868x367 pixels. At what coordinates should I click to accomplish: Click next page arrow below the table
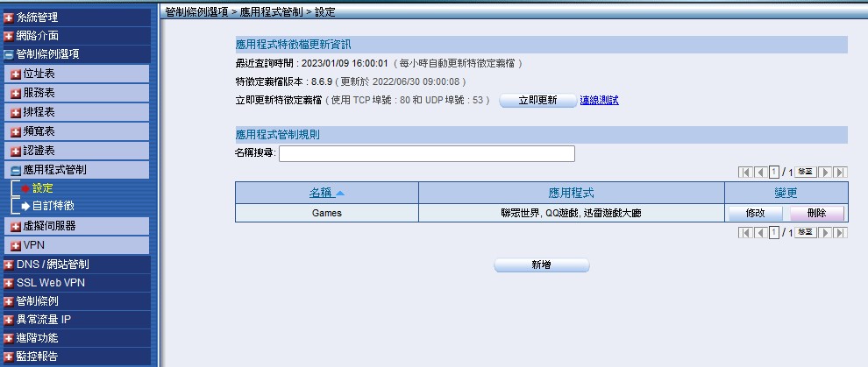coord(825,233)
